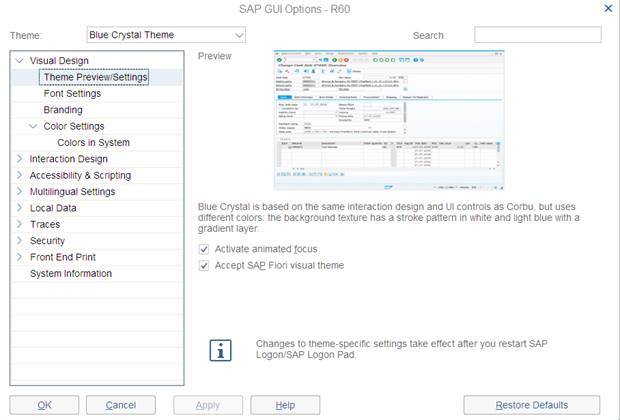Click the Search input field
The width and height of the screenshot is (620, 420).
pyautogui.click(x=537, y=35)
